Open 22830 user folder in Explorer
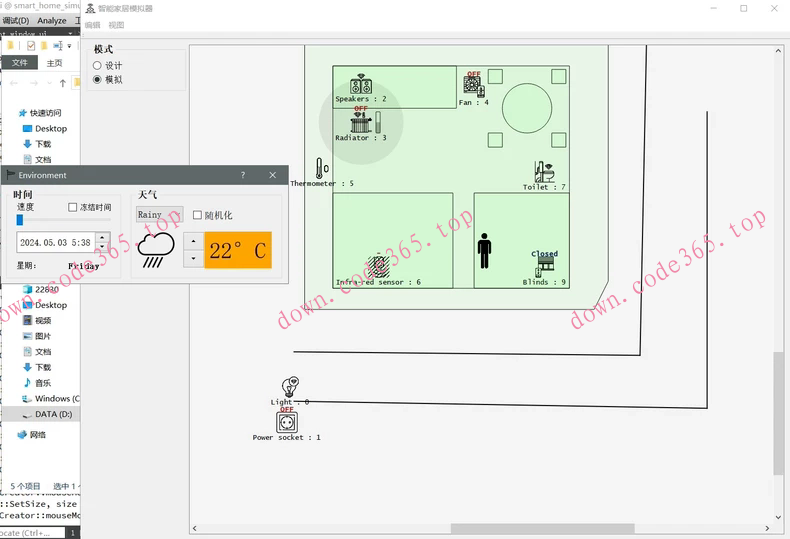Image resolution: width=790 pixels, height=539 pixels. [41, 289]
